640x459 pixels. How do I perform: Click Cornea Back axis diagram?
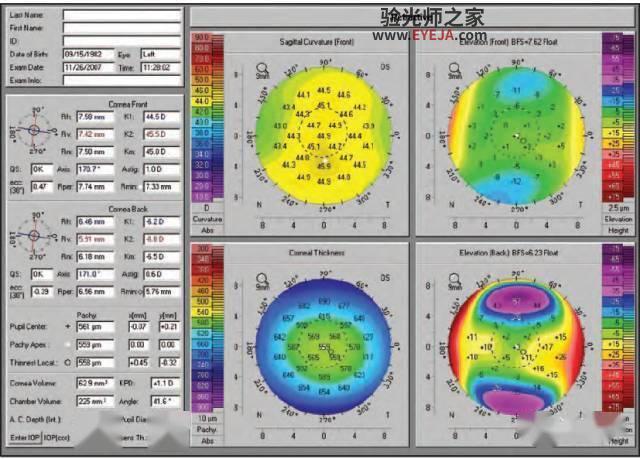click(x=34, y=236)
